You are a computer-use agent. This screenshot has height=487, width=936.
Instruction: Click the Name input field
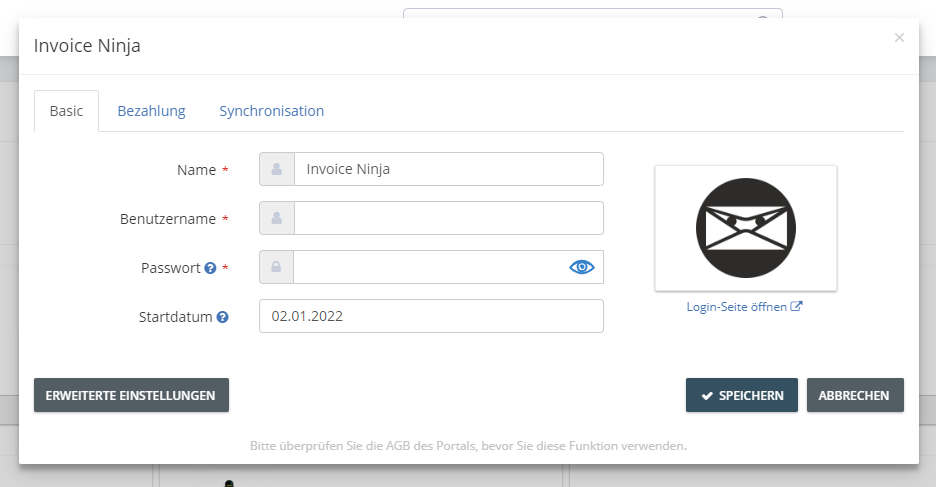pos(449,169)
